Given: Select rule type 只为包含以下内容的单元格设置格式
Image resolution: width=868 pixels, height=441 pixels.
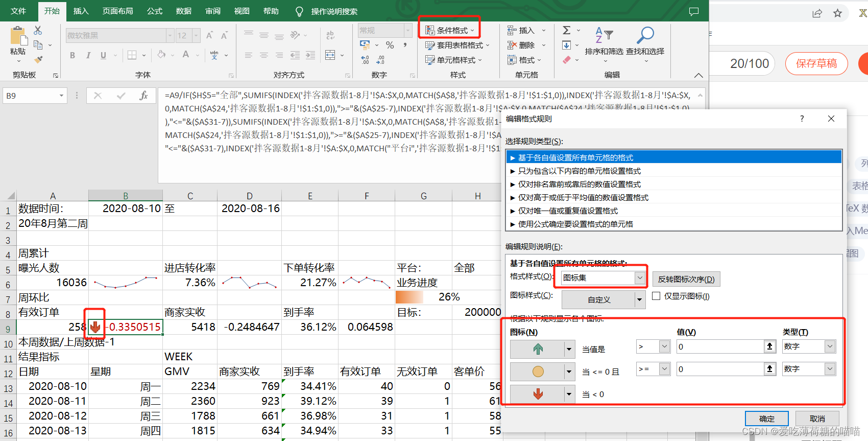Looking at the screenshot, I should (x=673, y=171).
